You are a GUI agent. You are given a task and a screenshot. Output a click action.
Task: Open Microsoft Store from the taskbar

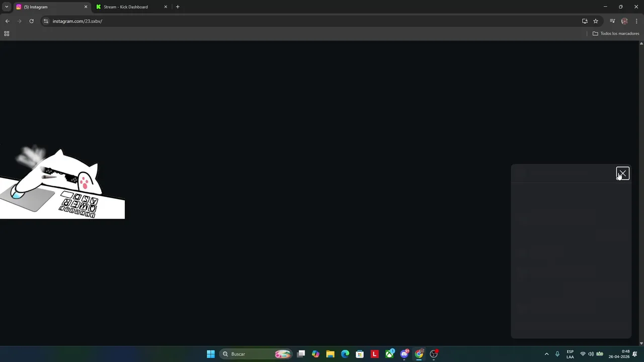(360, 354)
